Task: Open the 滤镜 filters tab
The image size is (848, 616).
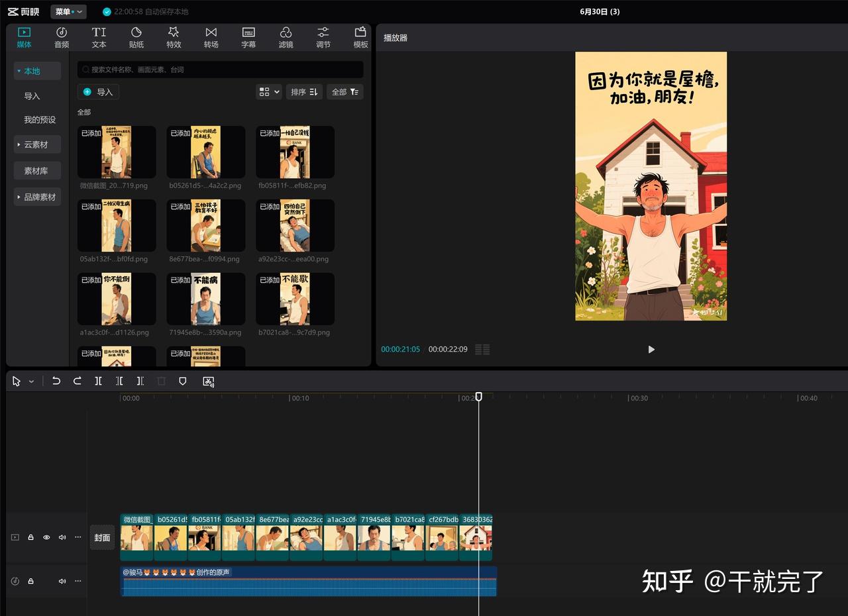Action: pos(286,38)
